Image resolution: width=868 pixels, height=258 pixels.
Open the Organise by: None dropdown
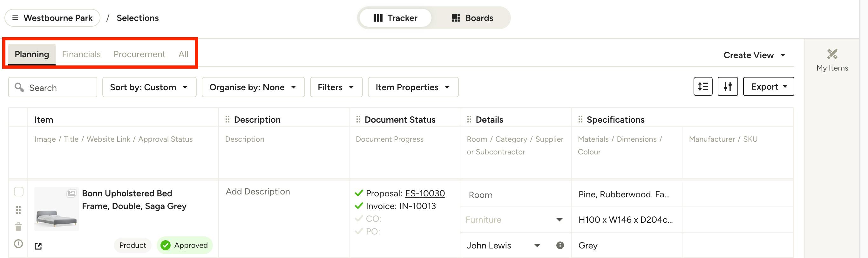coord(253,87)
